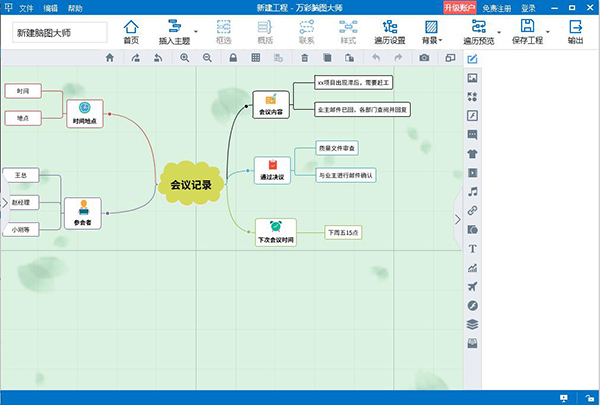
Task: Toggle the grid display icon in toolbar
Action: click(x=256, y=59)
